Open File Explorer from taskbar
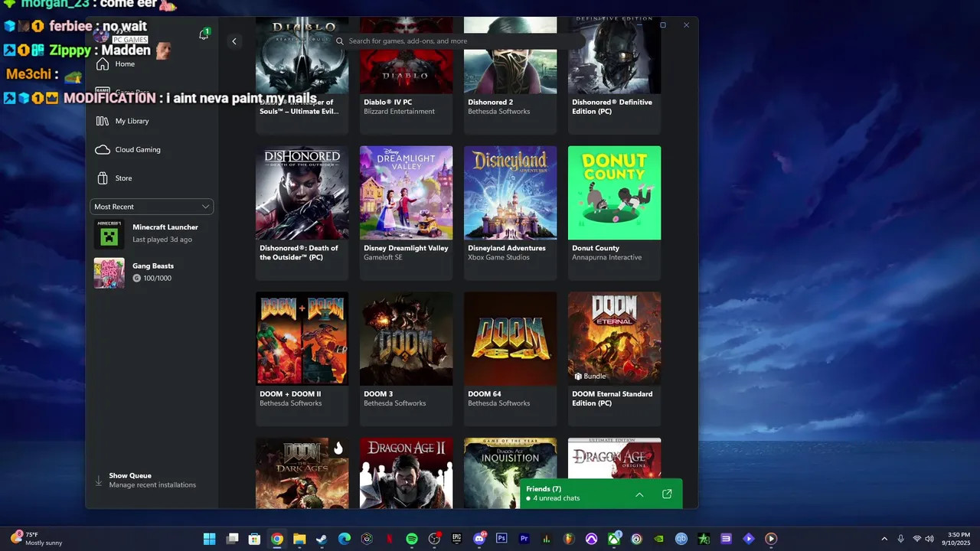 [x=299, y=539]
